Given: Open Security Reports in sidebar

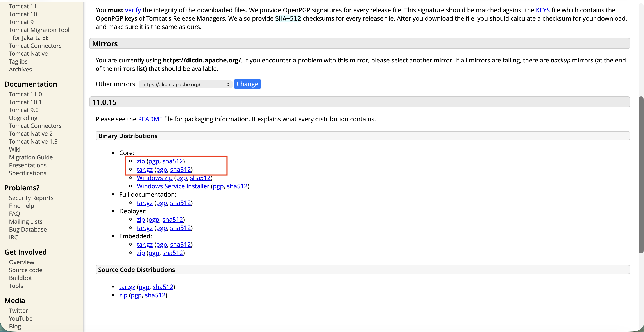Looking at the screenshot, I should point(31,198).
